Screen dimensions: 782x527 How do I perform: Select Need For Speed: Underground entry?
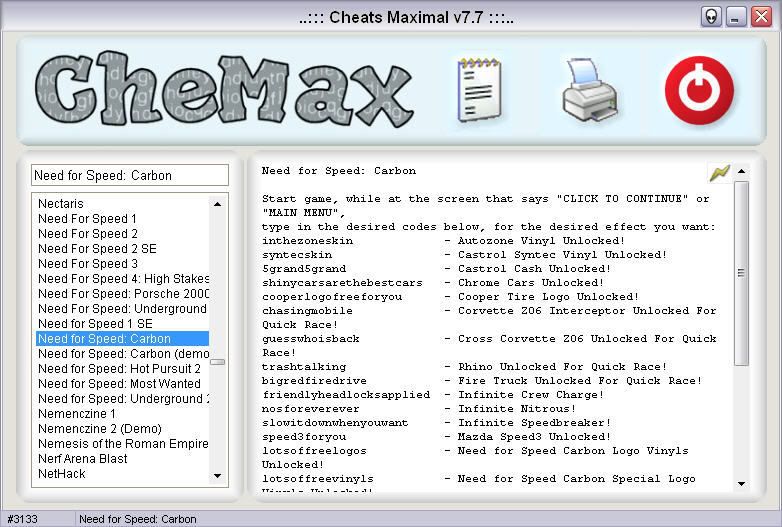pos(123,308)
